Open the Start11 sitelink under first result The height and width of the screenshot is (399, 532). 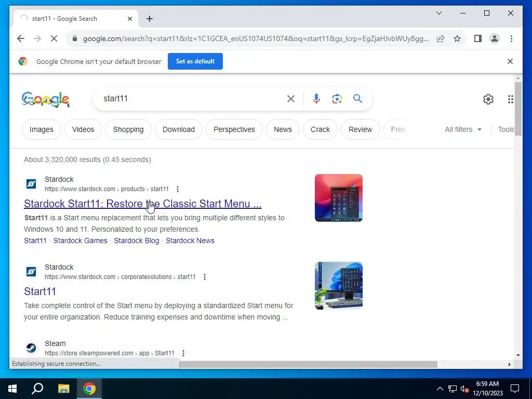point(35,241)
